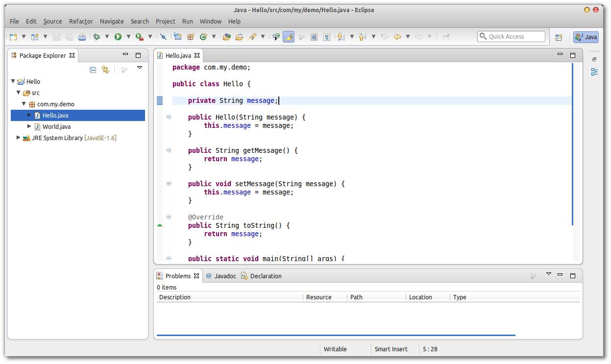The image size is (611, 364).
Task: Fold the Hello constructor in the editor gutter
Action: pos(169,117)
